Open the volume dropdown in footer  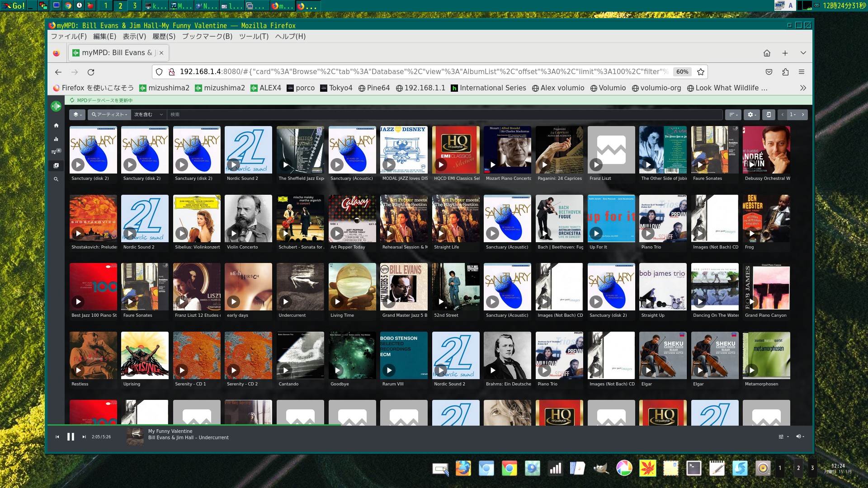[800, 436]
